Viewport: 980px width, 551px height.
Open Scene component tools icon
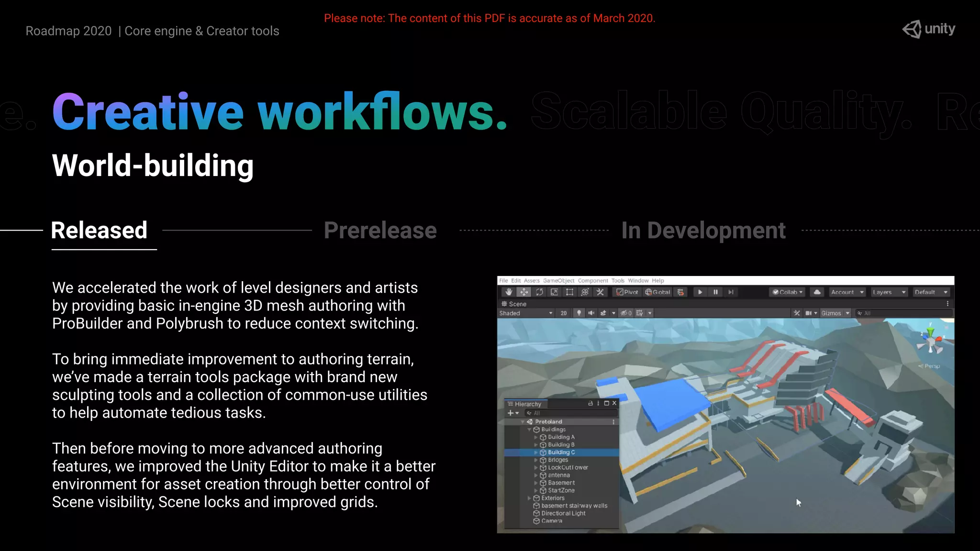tap(797, 313)
